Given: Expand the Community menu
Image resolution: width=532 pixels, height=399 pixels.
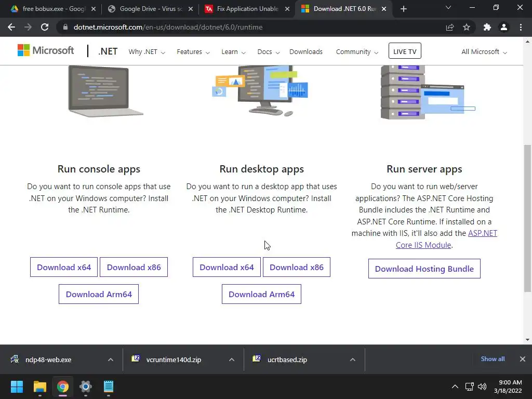Looking at the screenshot, I should click(x=357, y=52).
